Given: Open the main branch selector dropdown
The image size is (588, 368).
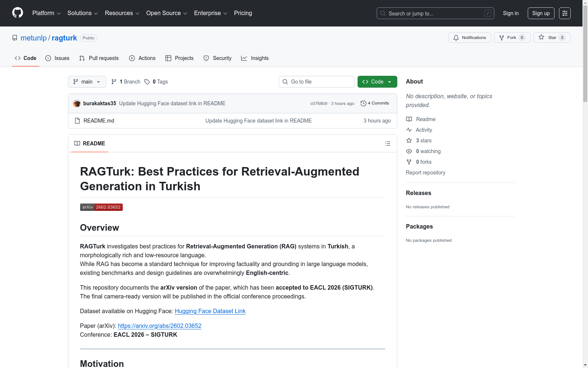Looking at the screenshot, I should [87, 82].
